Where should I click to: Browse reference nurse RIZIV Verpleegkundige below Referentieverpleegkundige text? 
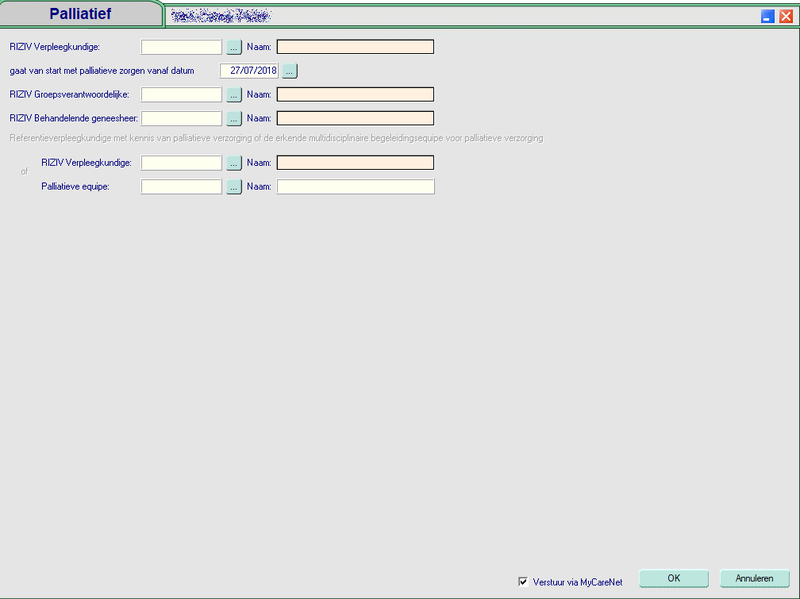[x=234, y=163]
